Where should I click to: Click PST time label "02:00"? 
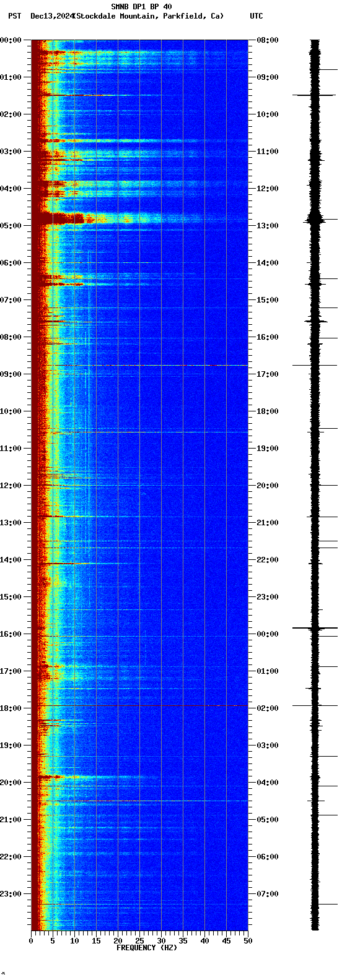pyautogui.click(x=11, y=114)
